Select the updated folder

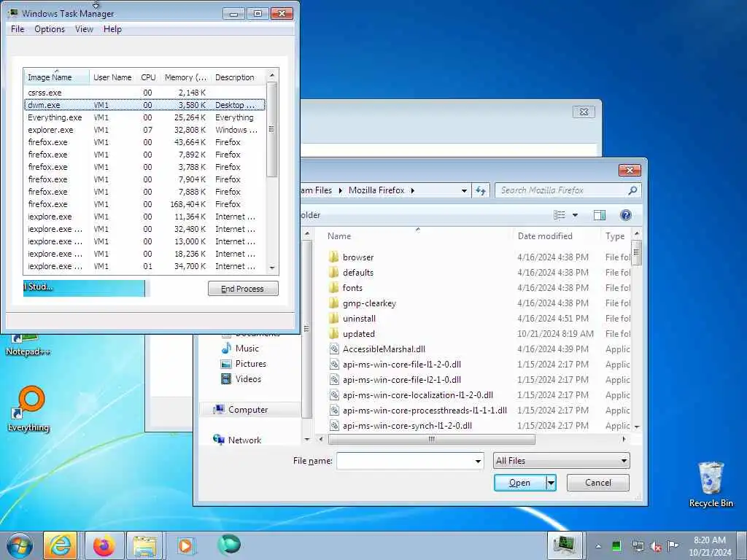[359, 334]
